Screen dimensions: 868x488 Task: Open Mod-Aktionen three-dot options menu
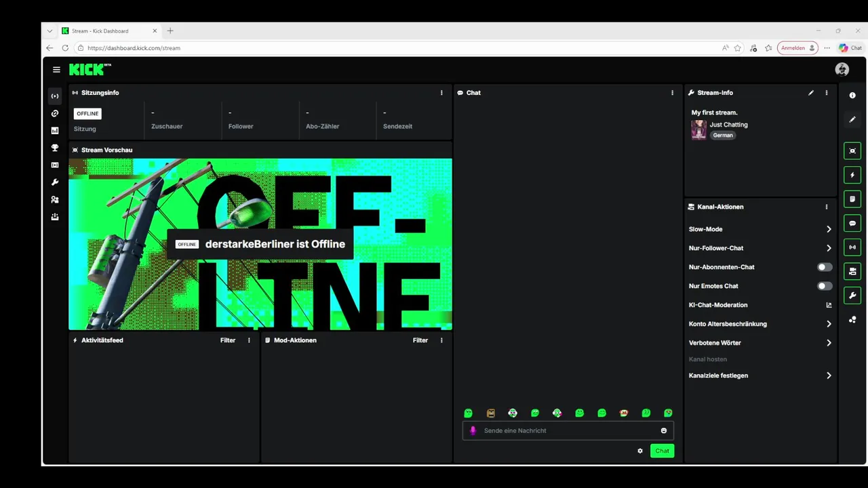[441, 340]
